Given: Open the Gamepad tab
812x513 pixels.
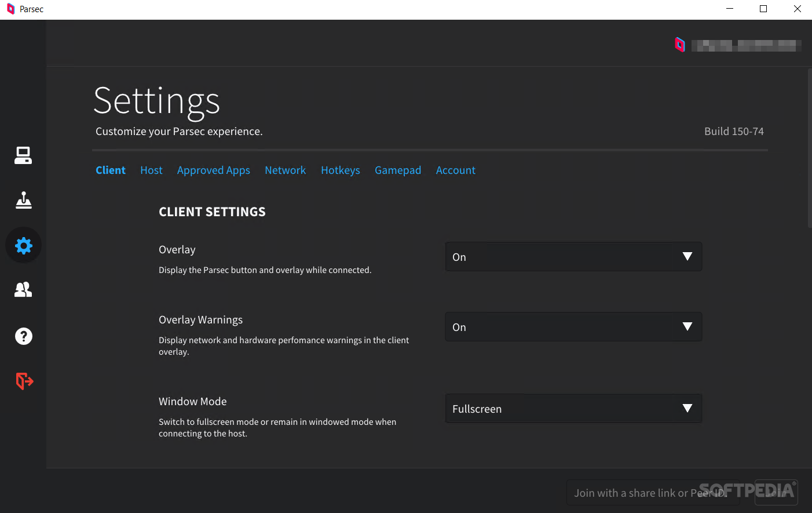Looking at the screenshot, I should coord(398,170).
